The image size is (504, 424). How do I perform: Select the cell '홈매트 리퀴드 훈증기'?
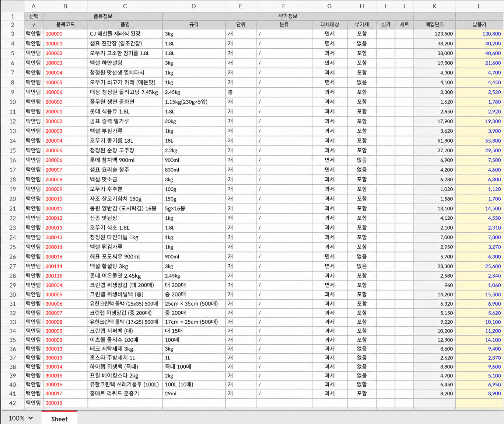click(x=125, y=393)
